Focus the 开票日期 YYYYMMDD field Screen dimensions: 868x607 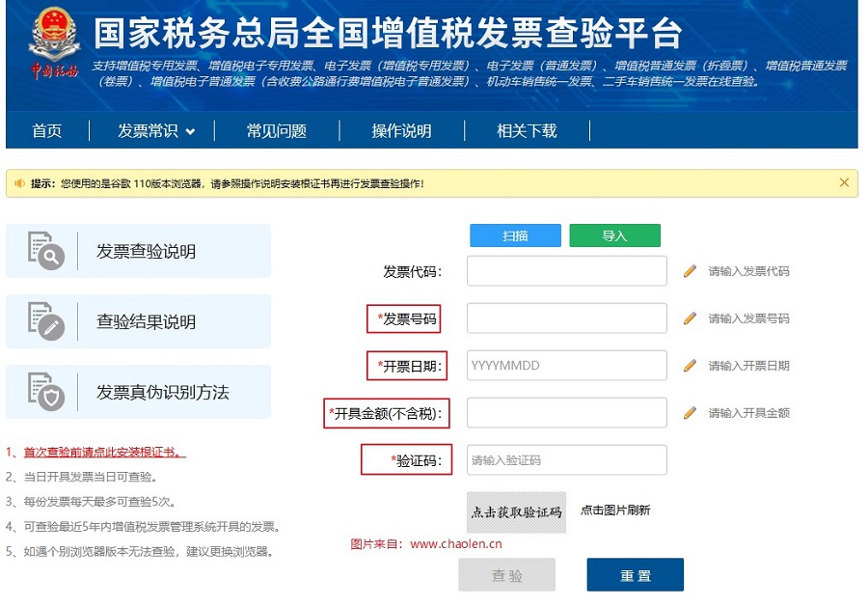567,366
